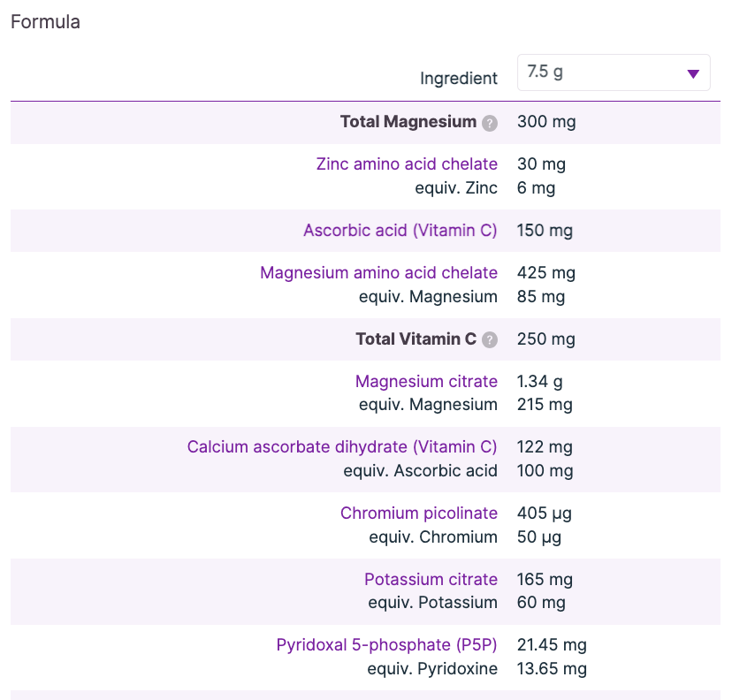Viewport: 732px width, 700px height.
Task: Open the Pyridoxal 5-phosphate (P5P) link
Action: click(x=387, y=645)
